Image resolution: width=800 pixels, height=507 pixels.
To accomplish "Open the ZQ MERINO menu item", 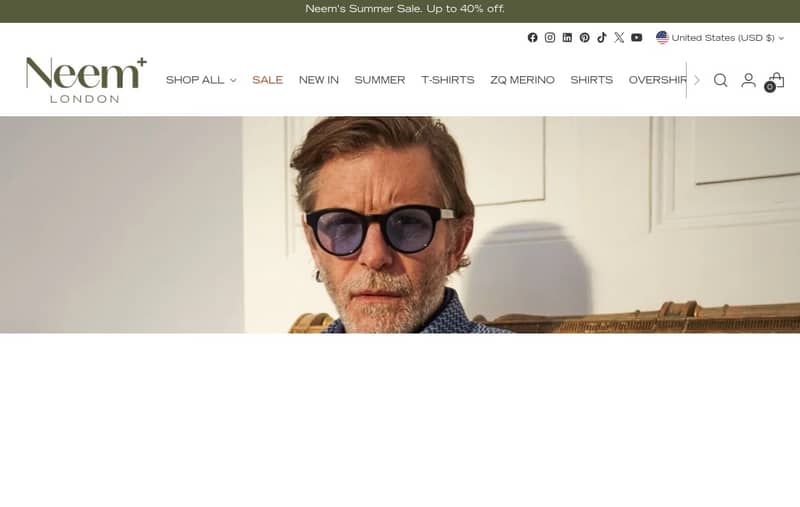I will click(x=522, y=80).
